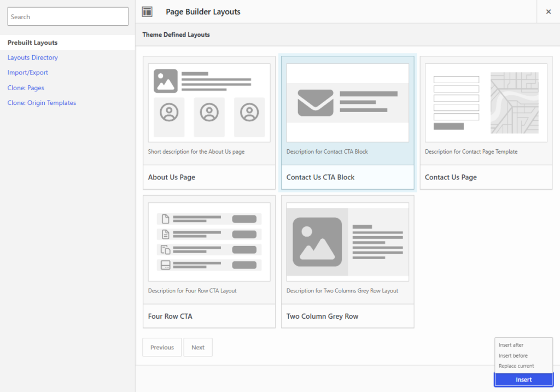Switch to Clone: Origin Templates tab
The width and height of the screenshot is (560, 392).
42,103
